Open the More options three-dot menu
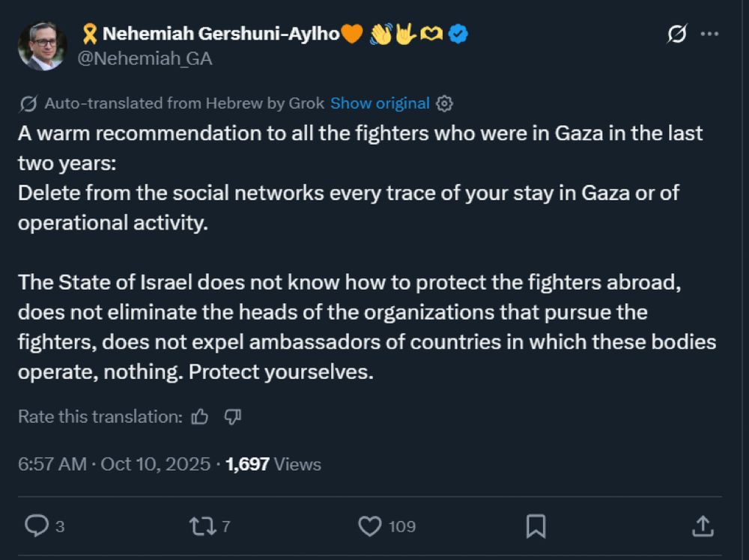The height and width of the screenshot is (560, 749). click(709, 34)
